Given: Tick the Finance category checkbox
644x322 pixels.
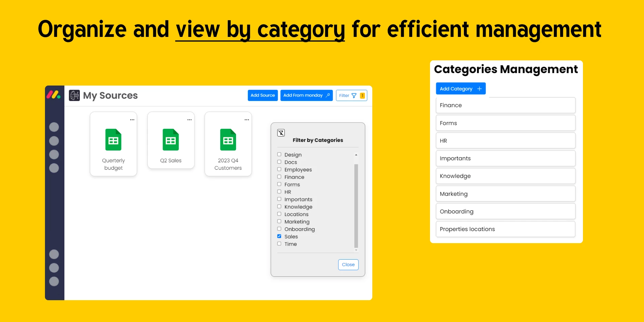Looking at the screenshot, I should [x=279, y=177].
